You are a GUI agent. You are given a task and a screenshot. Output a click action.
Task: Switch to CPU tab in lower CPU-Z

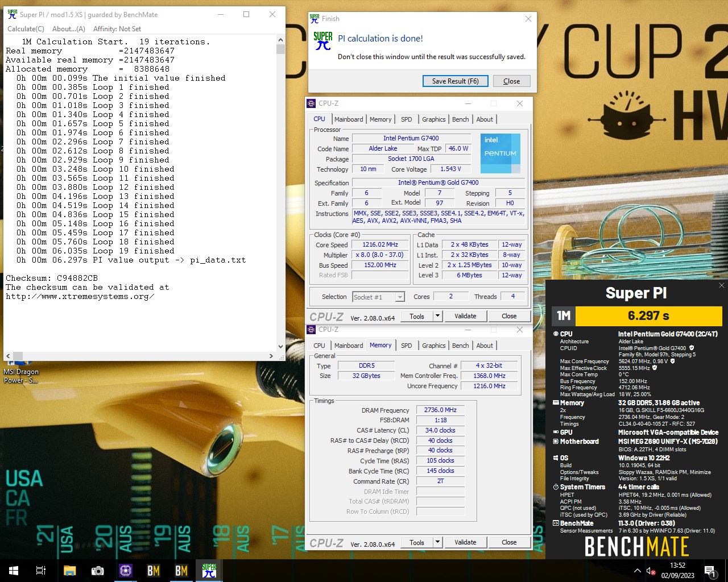coord(320,346)
